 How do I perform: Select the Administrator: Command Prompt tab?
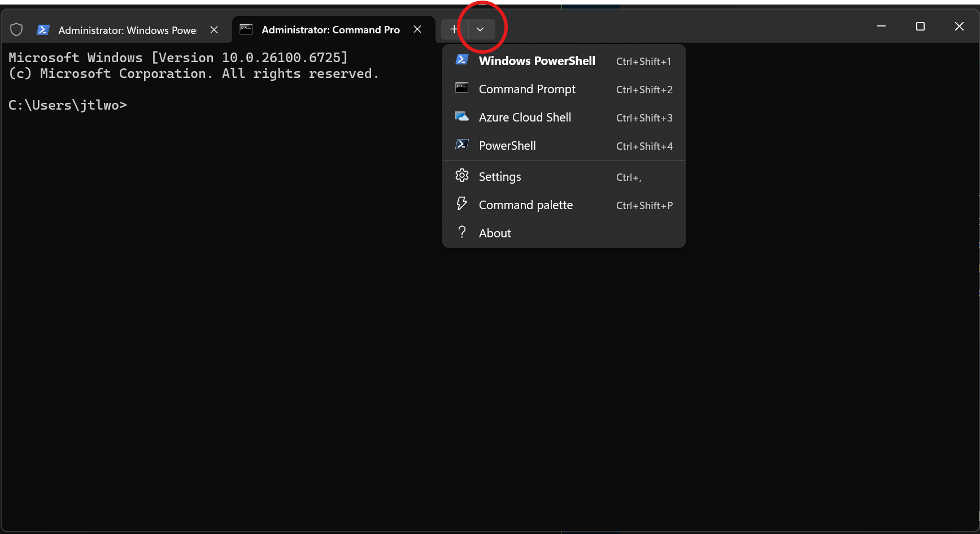click(333, 29)
